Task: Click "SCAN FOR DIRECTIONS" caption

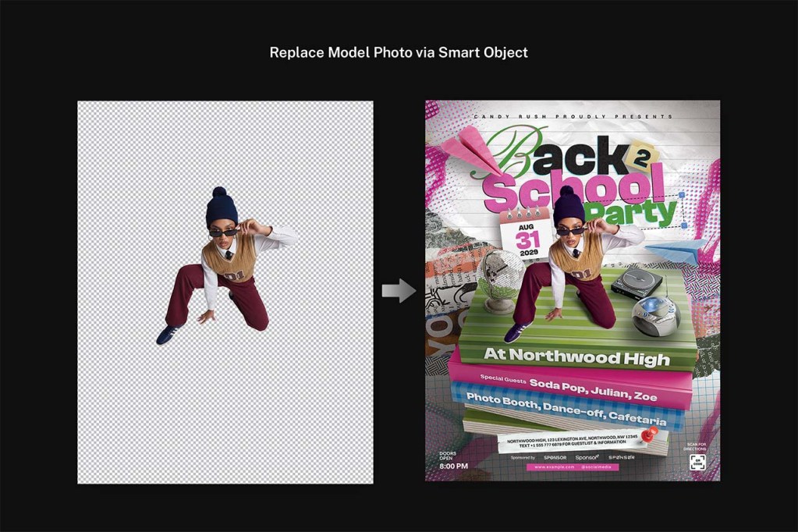Action: pos(697,447)
